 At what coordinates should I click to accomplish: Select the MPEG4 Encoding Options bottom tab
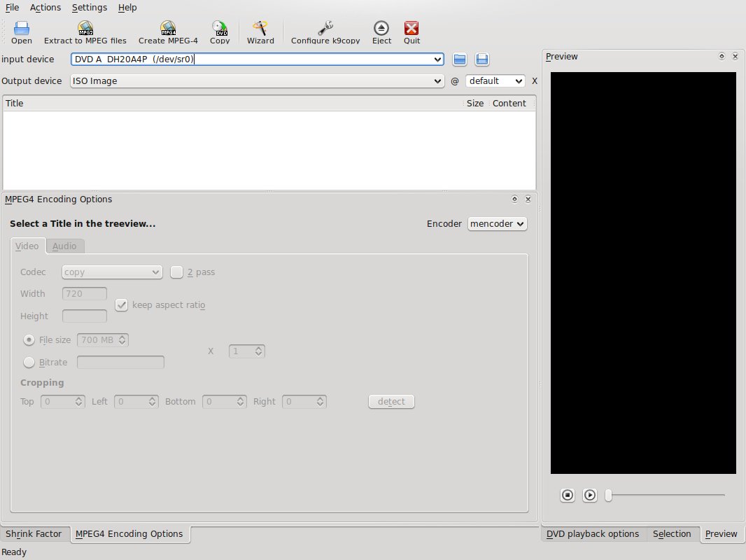pyautogui.click(x=129, y=534)
